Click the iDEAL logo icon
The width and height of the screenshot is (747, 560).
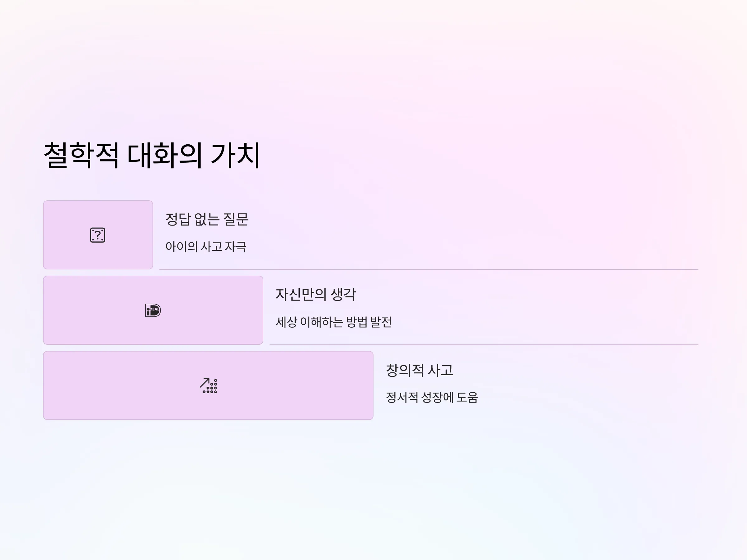153,310
